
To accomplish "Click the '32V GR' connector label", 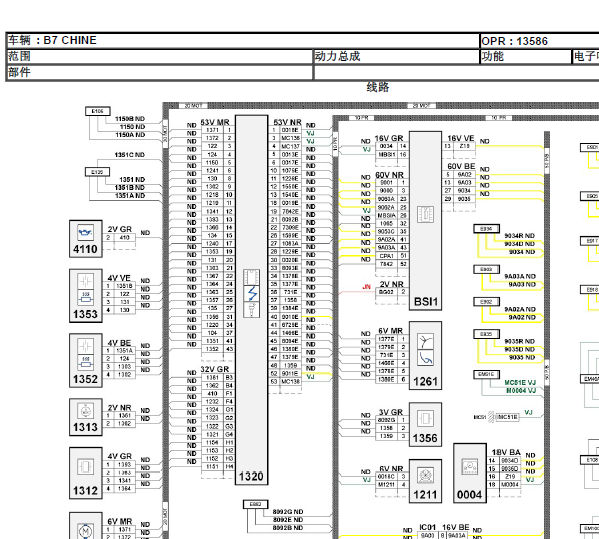I will (215, 369).
